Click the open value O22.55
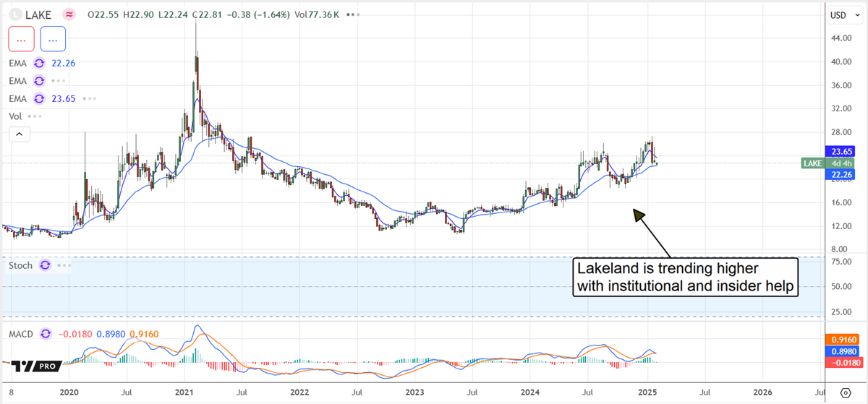 [104, 14]
